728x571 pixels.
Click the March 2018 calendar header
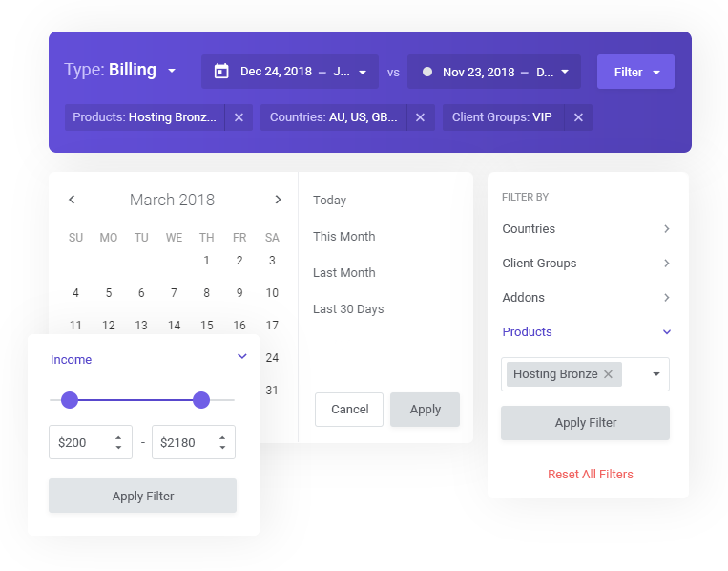tap(173, 200)
